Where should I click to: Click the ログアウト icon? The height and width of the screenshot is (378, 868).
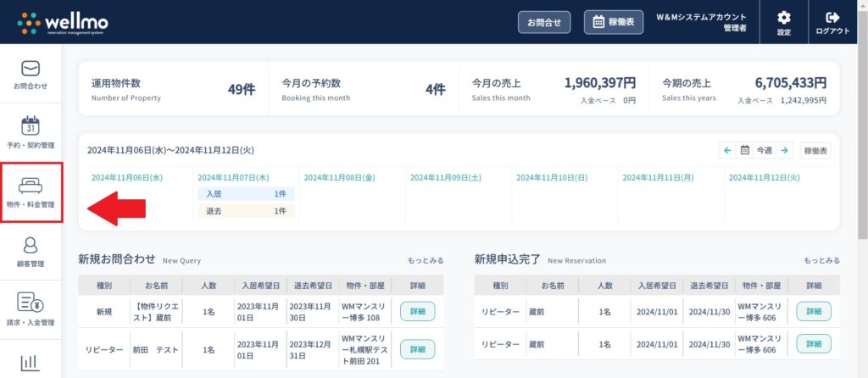pos(832,18)
